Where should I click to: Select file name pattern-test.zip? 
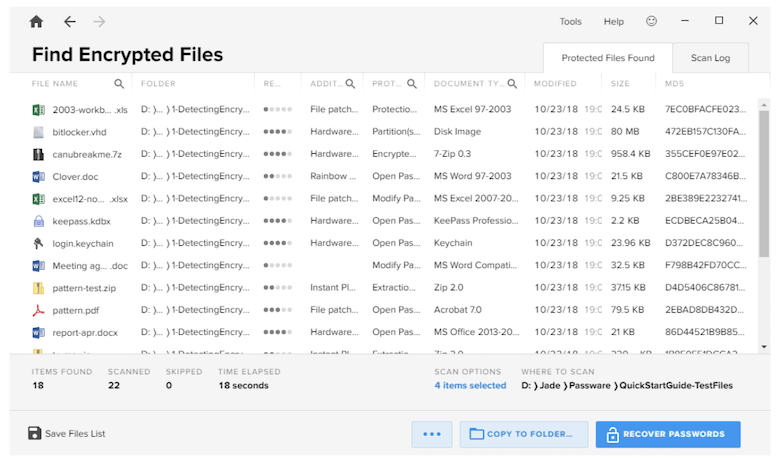point(84,288)
